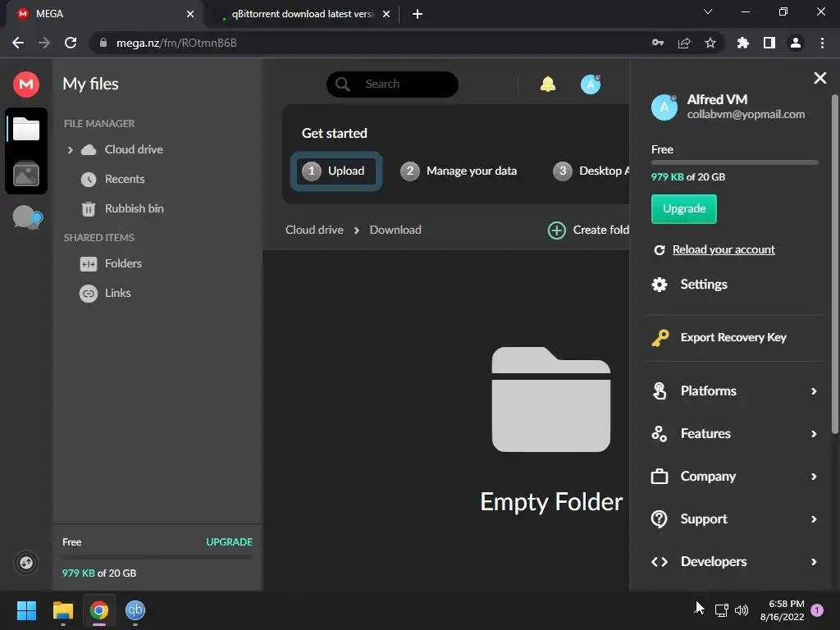Click the reload arrow icon beside account link
This screenshot has width=840, height=630.
[660, 249]
